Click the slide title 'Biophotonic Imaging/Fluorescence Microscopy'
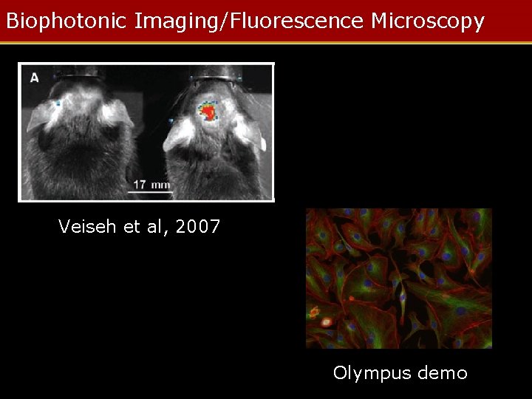 point(245,21)
